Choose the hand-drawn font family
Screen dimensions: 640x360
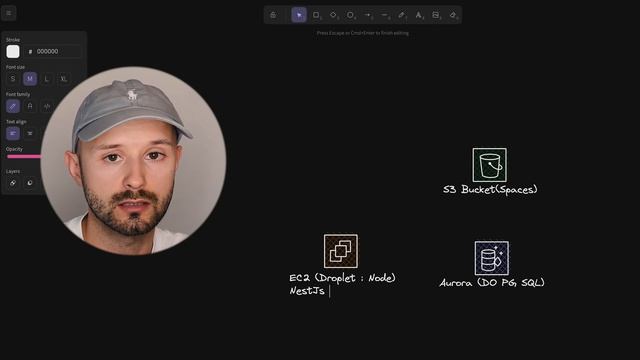pos(13,106)
